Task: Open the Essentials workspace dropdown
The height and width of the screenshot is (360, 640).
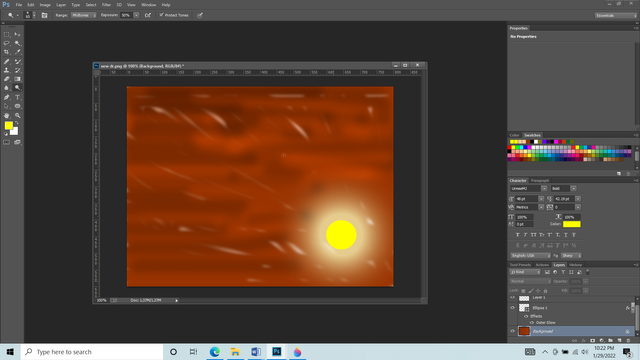Action: pyautogui.click(x=616, y=16)
